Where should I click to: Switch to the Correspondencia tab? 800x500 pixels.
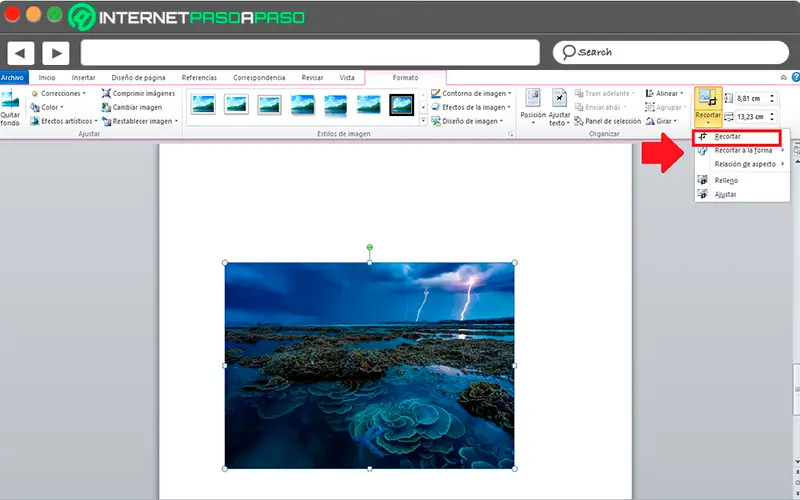[259, 78]
